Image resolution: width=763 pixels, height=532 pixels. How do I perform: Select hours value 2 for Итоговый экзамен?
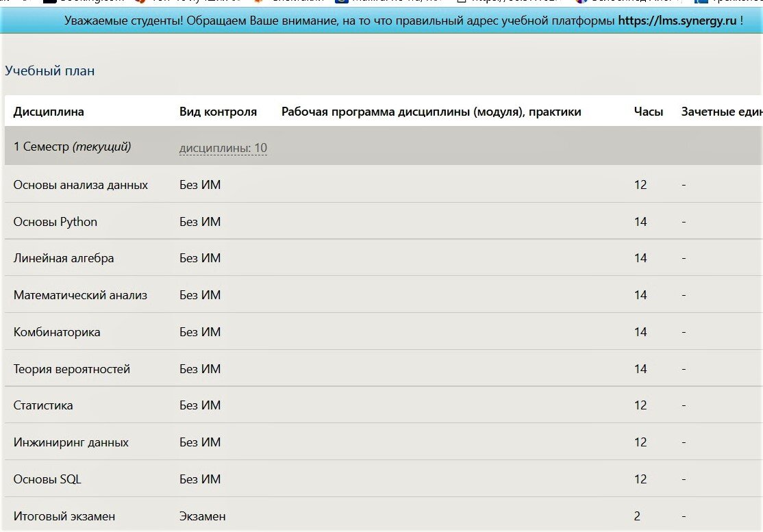(637, 516)
